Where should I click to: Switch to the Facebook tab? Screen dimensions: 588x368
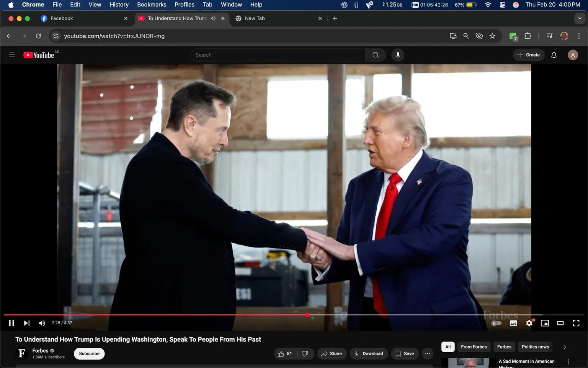point(61,18)
